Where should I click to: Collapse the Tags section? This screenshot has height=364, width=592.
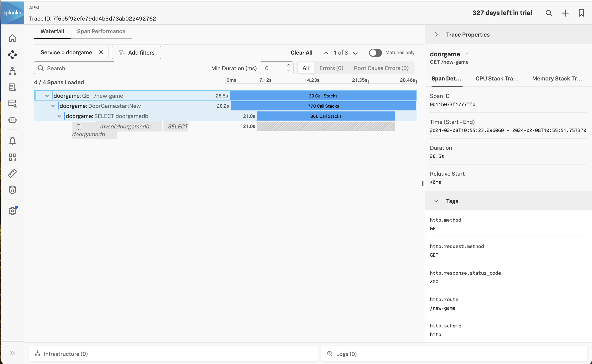[436, 201]
